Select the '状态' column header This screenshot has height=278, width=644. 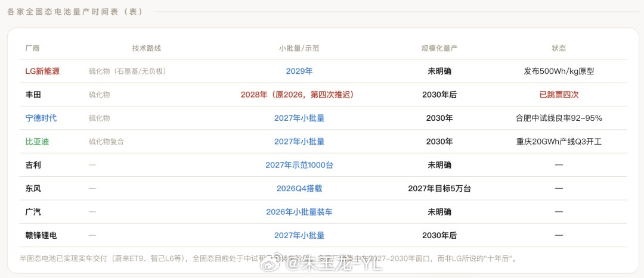(x=559, y=48)
